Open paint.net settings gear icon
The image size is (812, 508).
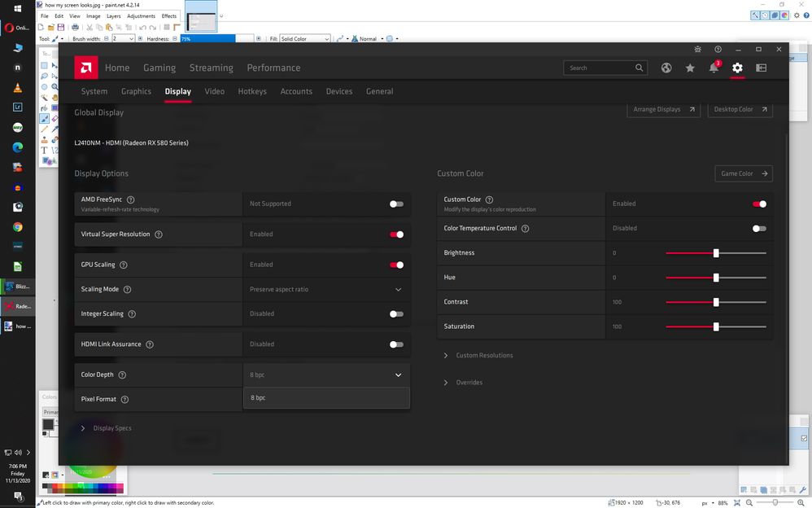(x=797, y=15)
